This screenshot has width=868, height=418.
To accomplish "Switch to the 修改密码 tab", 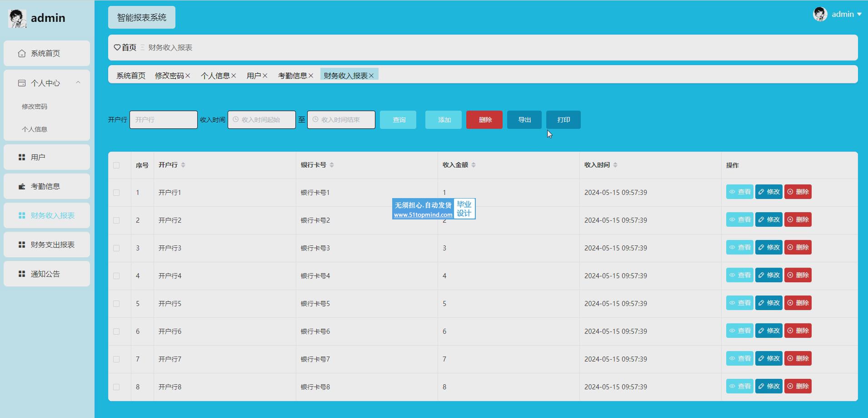I will pos(169,76).
